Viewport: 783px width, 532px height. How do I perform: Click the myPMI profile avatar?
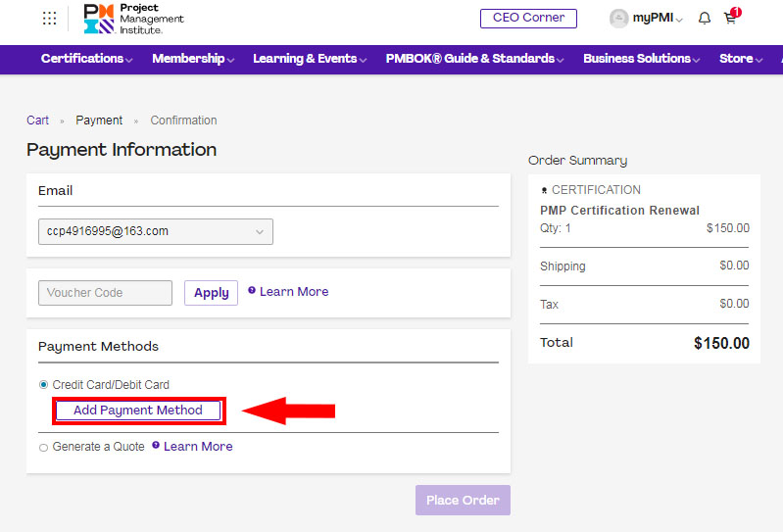tap(618, 19)
